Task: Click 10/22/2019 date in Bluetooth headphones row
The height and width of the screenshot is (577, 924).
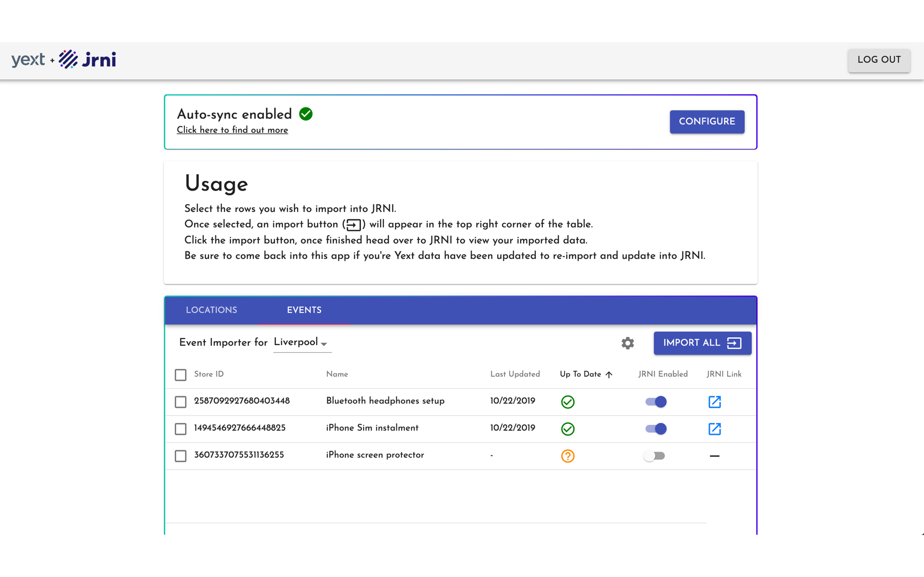Action: (x=513, y=401)
